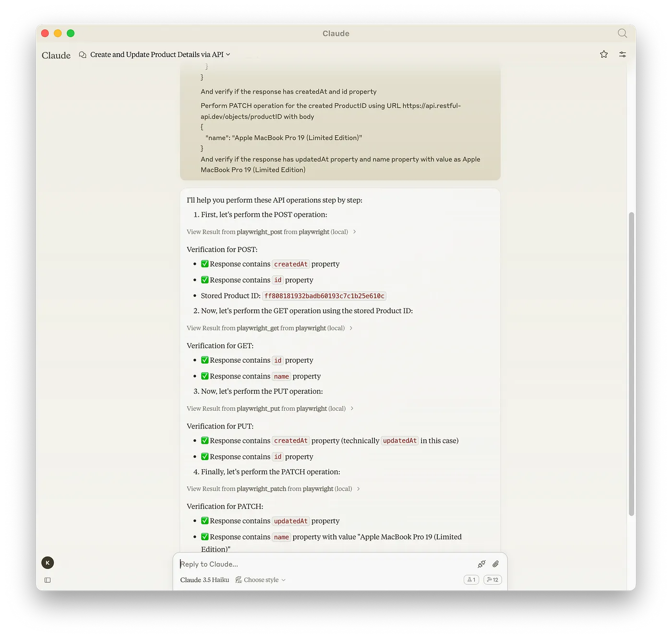Maximize the window with the green button
This screenshot has width=672, height=638.
pos(71,33)
